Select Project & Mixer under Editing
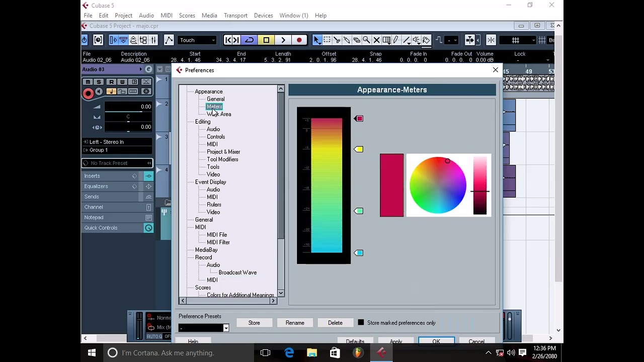644x362 pixels. click(223, 152)
